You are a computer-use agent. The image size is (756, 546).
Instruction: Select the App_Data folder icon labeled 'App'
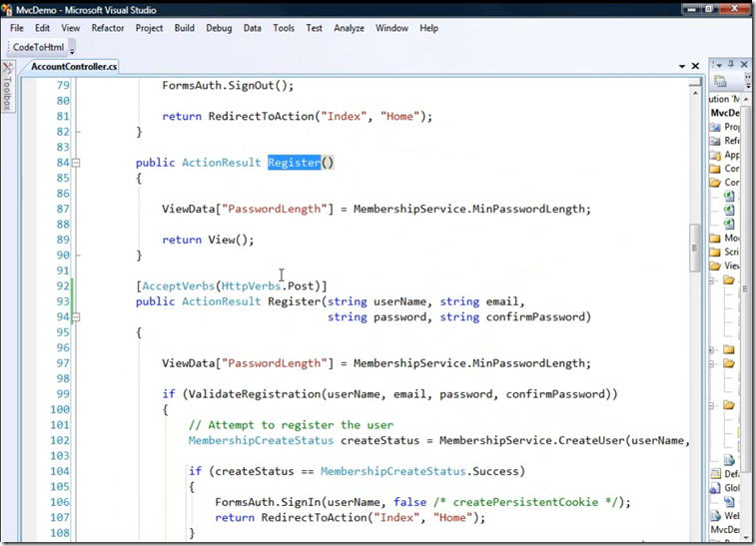[x=715, y=155]
